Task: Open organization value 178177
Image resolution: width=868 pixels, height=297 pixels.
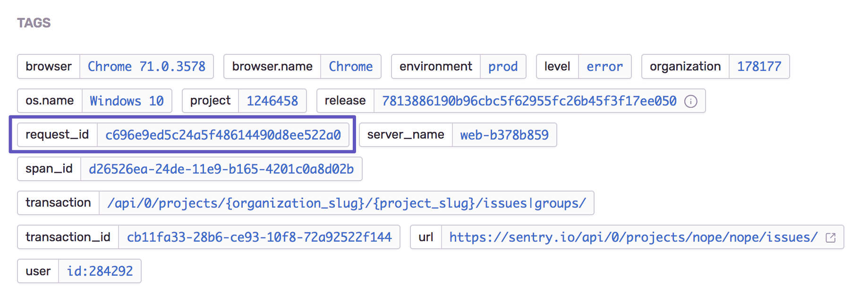Action: click(759, 67)
